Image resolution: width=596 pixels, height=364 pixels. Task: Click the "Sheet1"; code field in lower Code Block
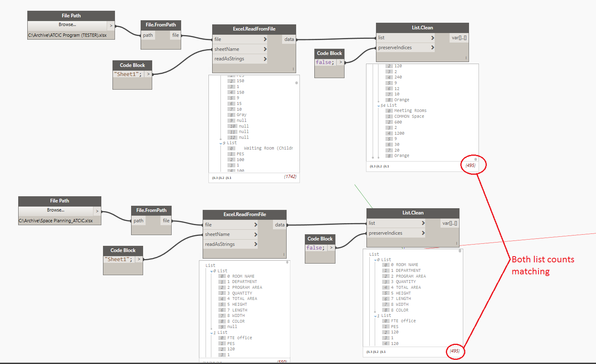[118, 259]
